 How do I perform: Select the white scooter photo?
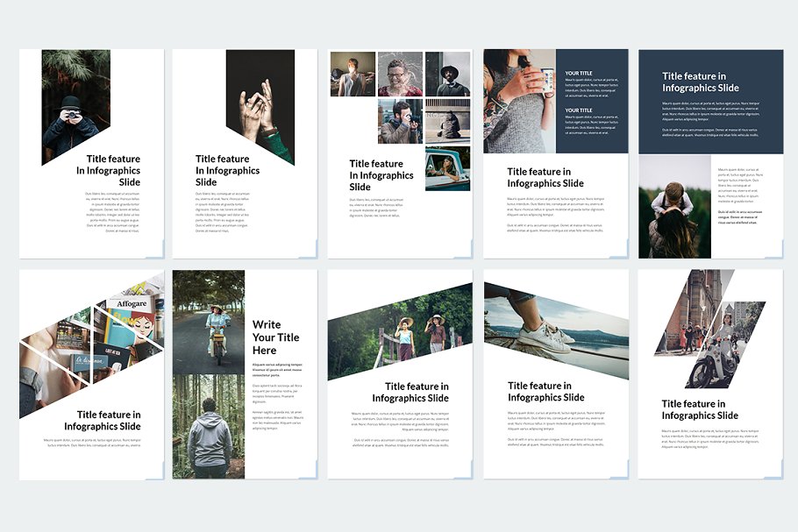point(710,351)
